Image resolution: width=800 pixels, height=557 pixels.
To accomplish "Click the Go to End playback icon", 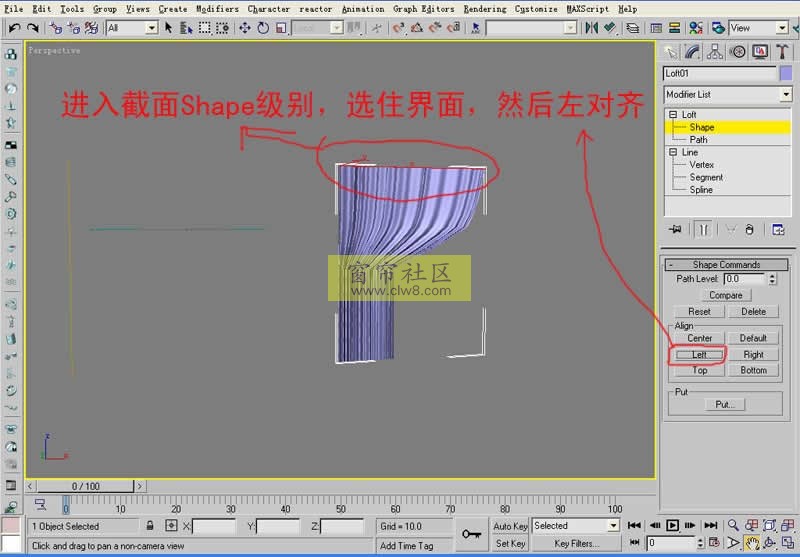I will point(711,525).
